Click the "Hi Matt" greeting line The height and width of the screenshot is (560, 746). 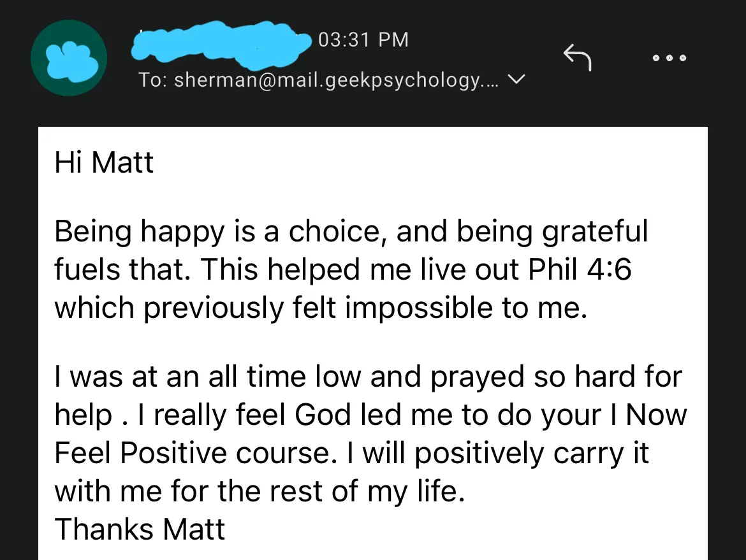104,162
